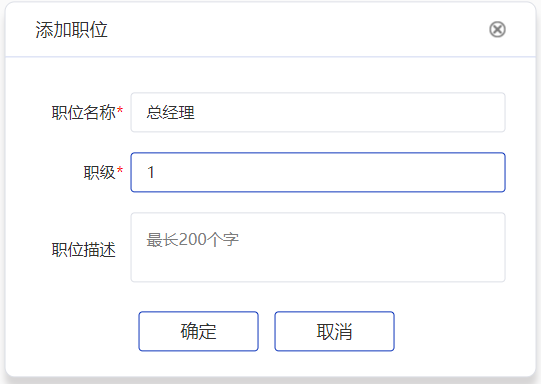Click the red asterisk beside 职级
This screenshot has width=541, height=384.
(120, 170)
